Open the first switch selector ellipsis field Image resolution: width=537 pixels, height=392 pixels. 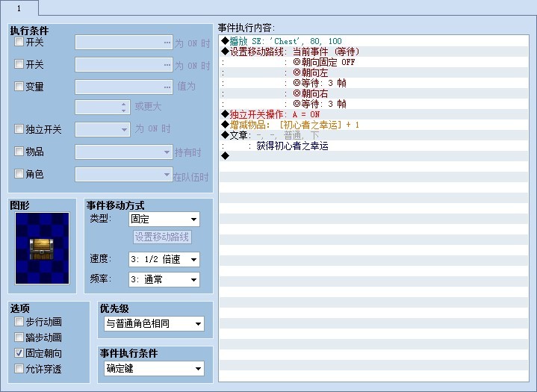point(124,43)
